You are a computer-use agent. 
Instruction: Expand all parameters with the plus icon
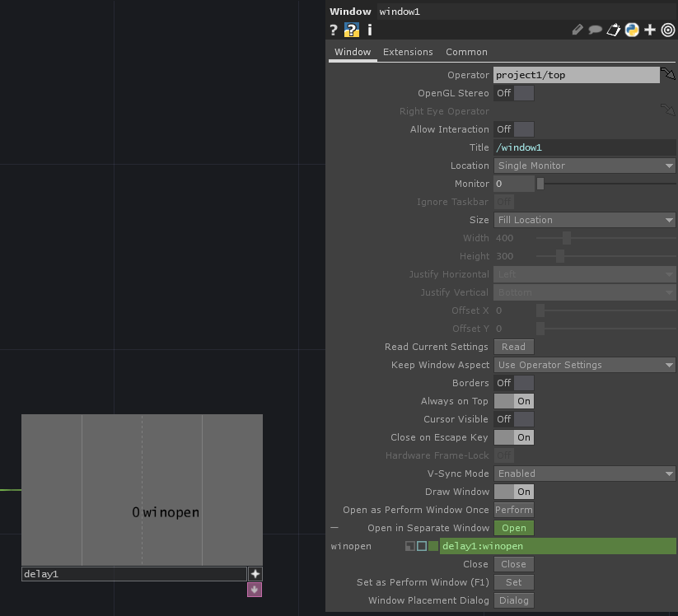click(649, 30)
